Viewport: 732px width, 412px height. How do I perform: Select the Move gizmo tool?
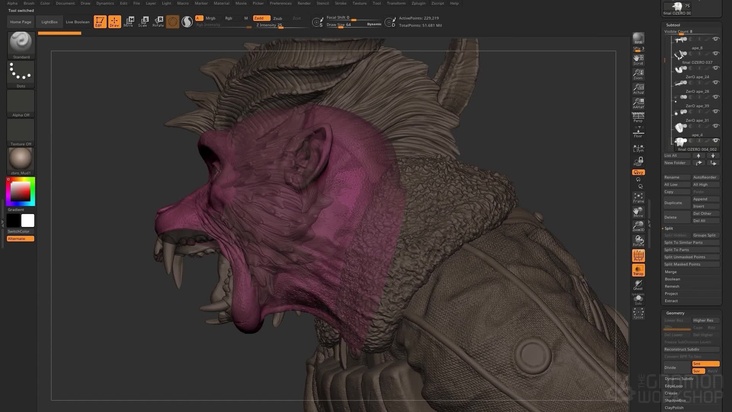129,21
